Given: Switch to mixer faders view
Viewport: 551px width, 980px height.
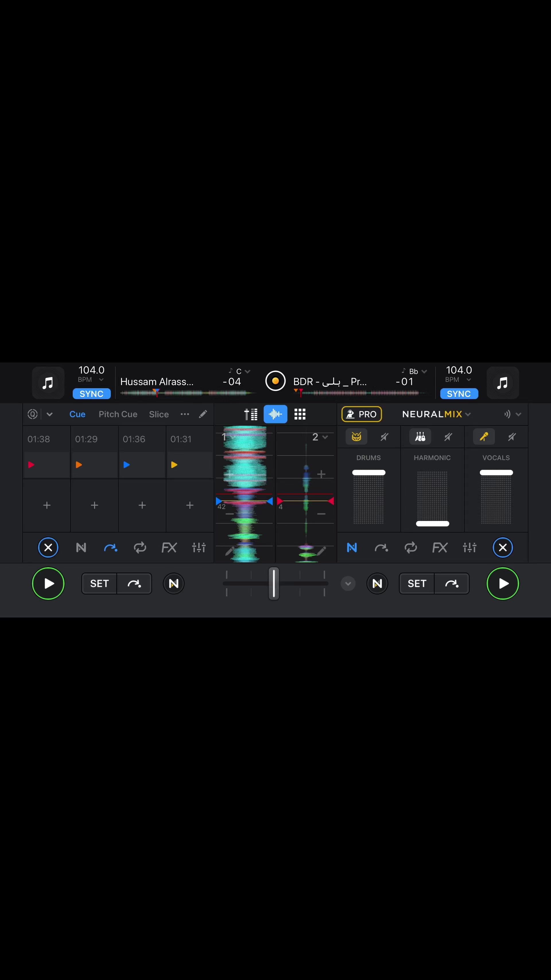Looking at the screenshot, I should coord(251,414).
